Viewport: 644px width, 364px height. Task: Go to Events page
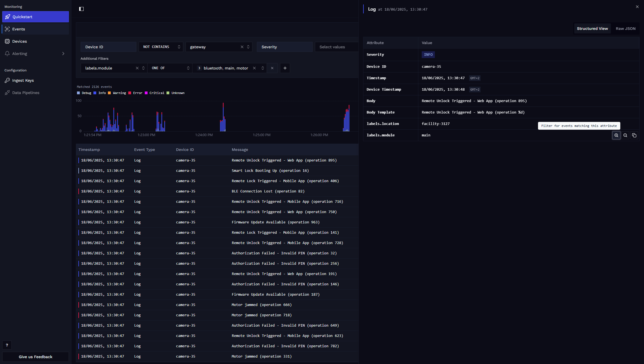point(35,29)
